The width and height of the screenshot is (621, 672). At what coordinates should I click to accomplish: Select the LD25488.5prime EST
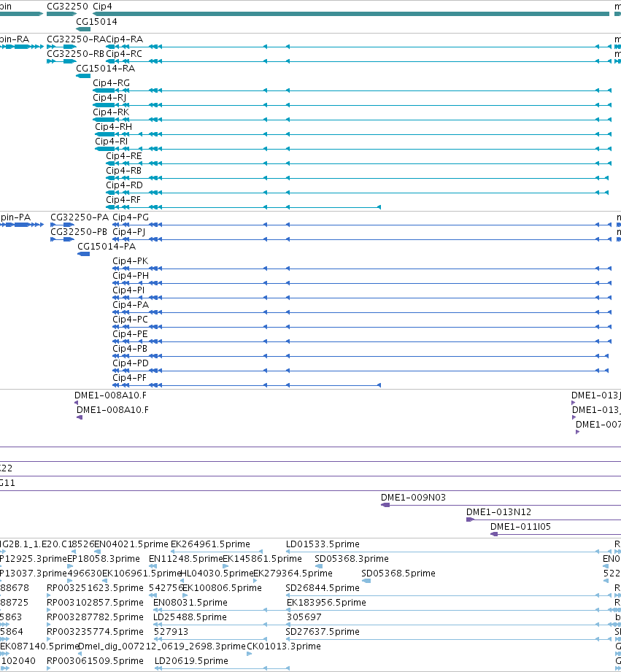pos(190,617)
